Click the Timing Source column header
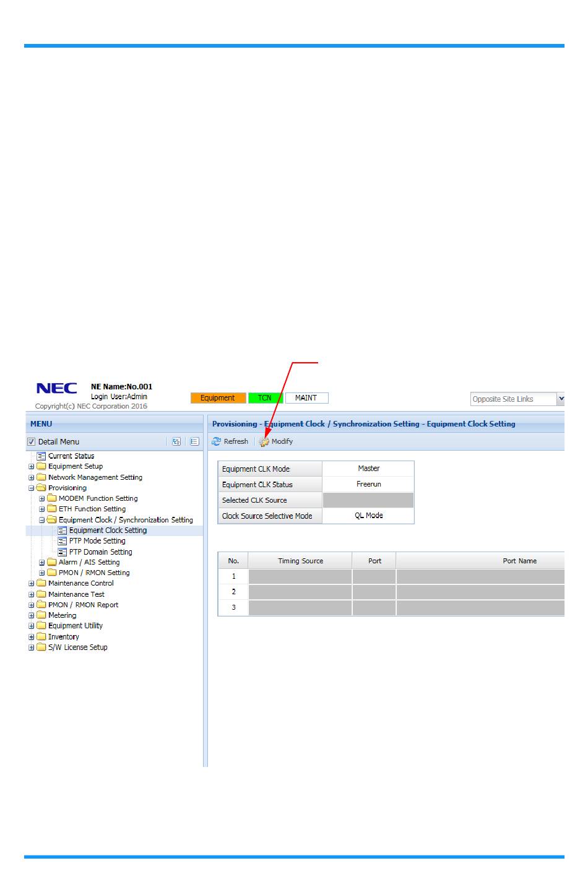The image size is (588, 879). pos(300,561)
